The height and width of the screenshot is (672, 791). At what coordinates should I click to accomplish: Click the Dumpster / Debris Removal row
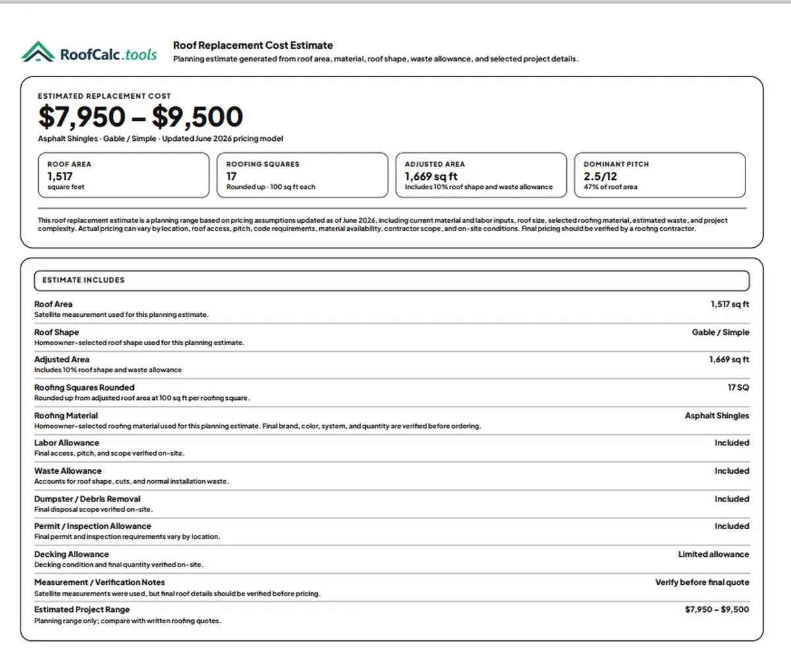(x=392, y=504)
